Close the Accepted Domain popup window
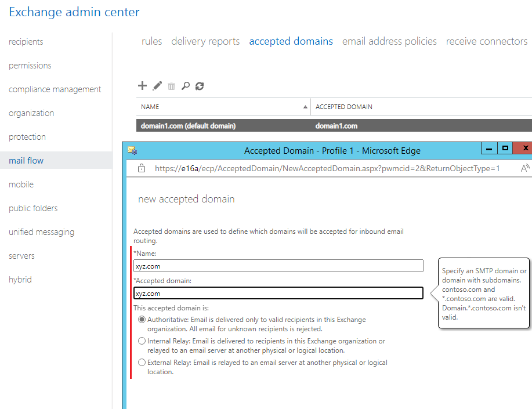 (x=523, y=149)
